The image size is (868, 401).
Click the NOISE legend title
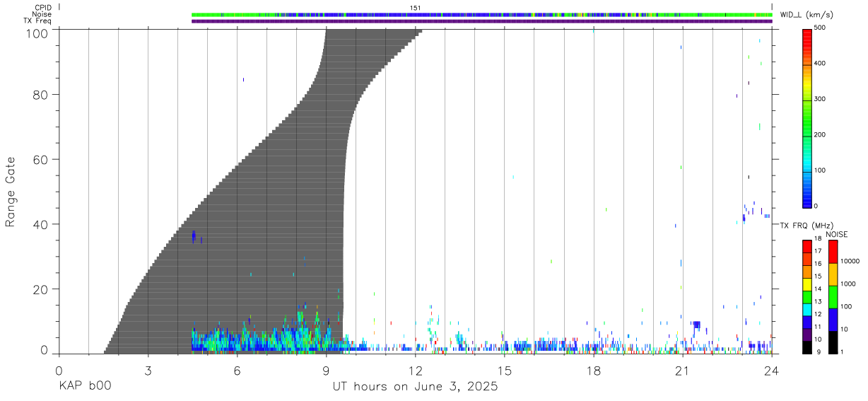click(835, 234)
